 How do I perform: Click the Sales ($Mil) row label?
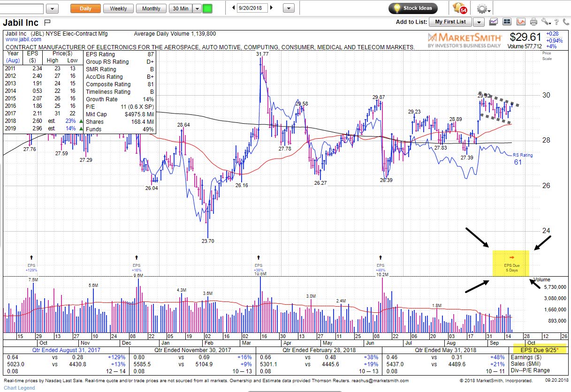525,364
